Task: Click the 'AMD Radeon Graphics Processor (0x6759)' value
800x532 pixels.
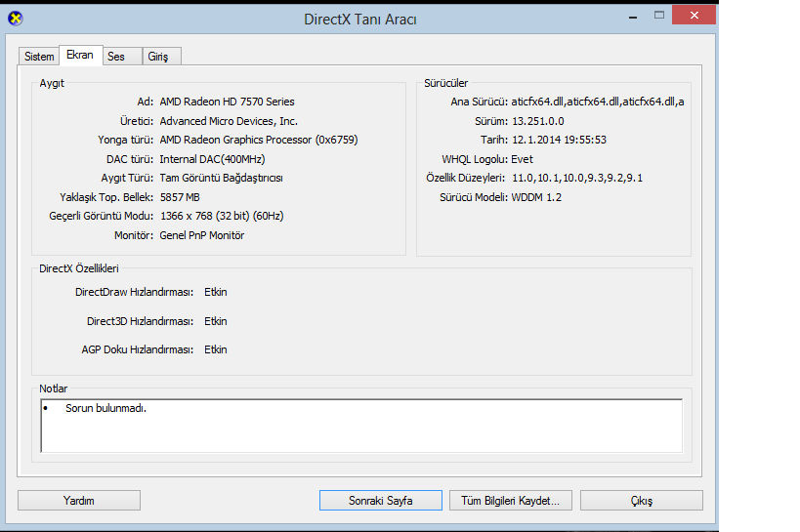Action: [259, 140]
